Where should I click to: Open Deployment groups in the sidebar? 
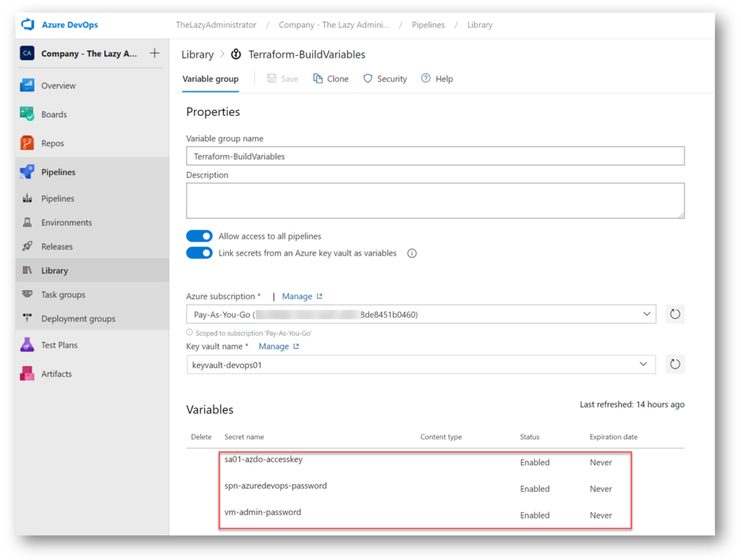(x=92, y=318)
